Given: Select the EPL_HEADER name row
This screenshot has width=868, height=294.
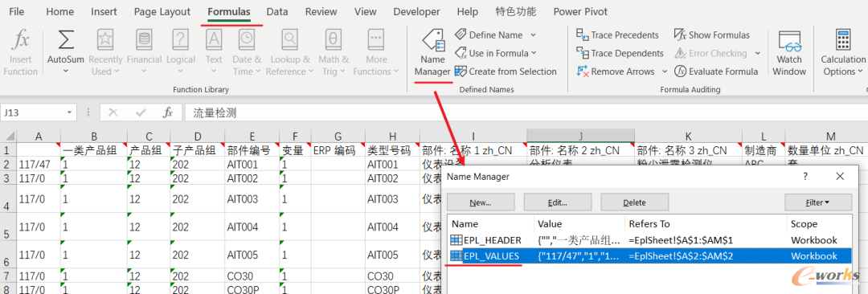Looking at the screenshot, I should [649, 240].
